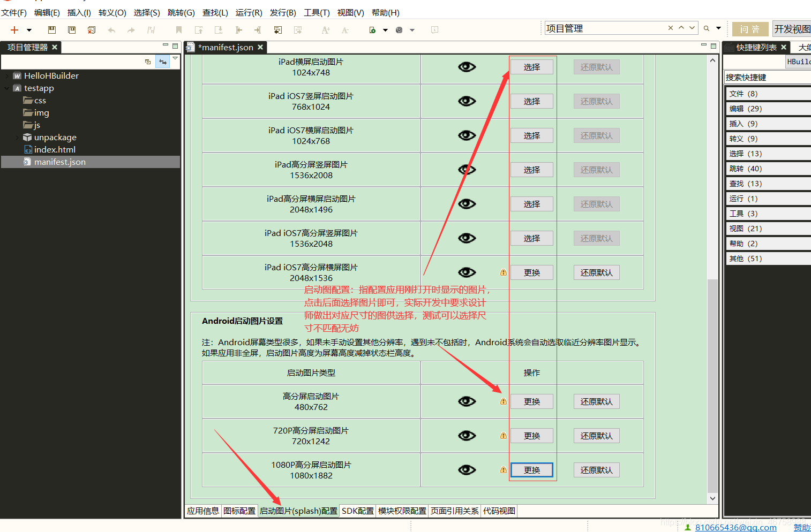Select the increase font size A+ icon

pyautogui.click(x=325, y=31)
